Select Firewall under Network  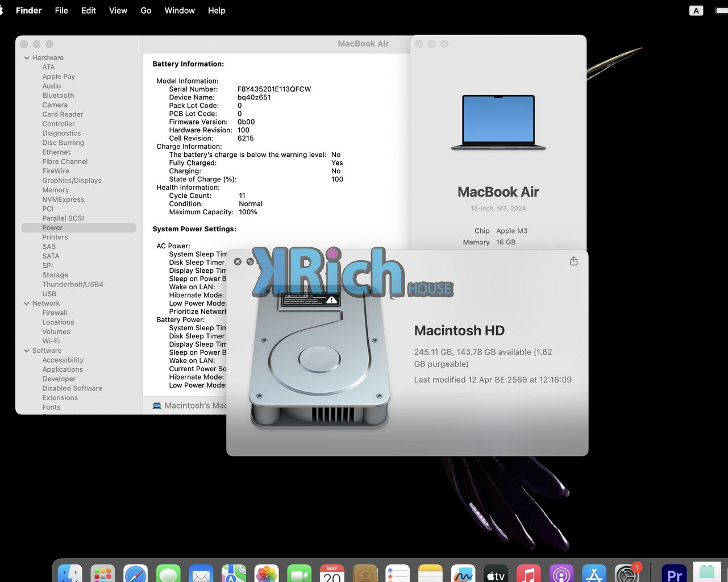tap(55, 313)
